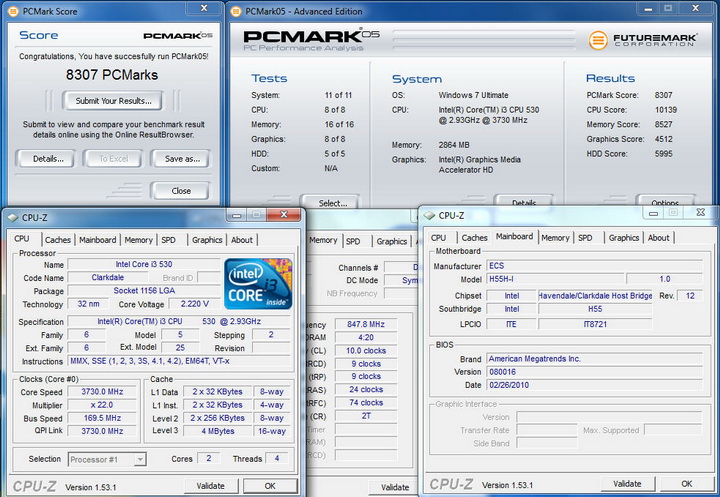Switch to Mainboard tab in left CPU-Z
720x497 pixels.
(97, 240)
